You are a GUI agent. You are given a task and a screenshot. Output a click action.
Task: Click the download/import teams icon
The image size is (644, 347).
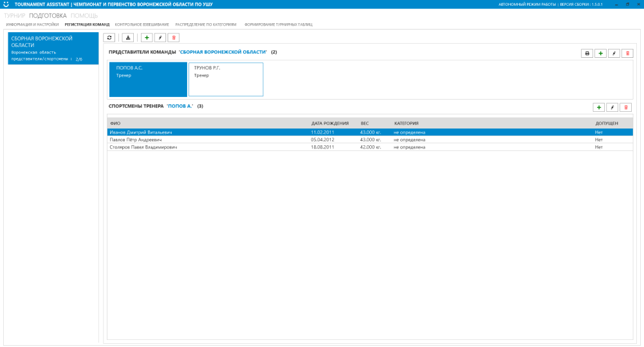[x=127, y=38]
